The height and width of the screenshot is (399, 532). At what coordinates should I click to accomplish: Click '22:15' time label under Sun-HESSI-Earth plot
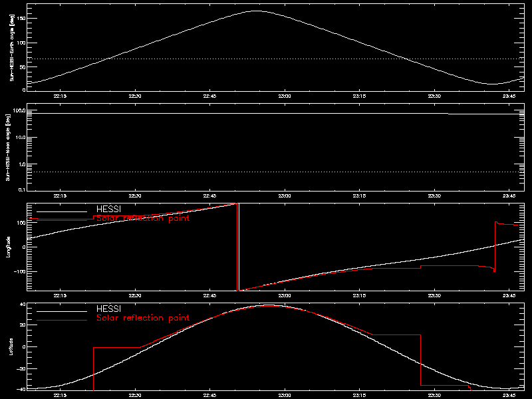coord(60,96)
